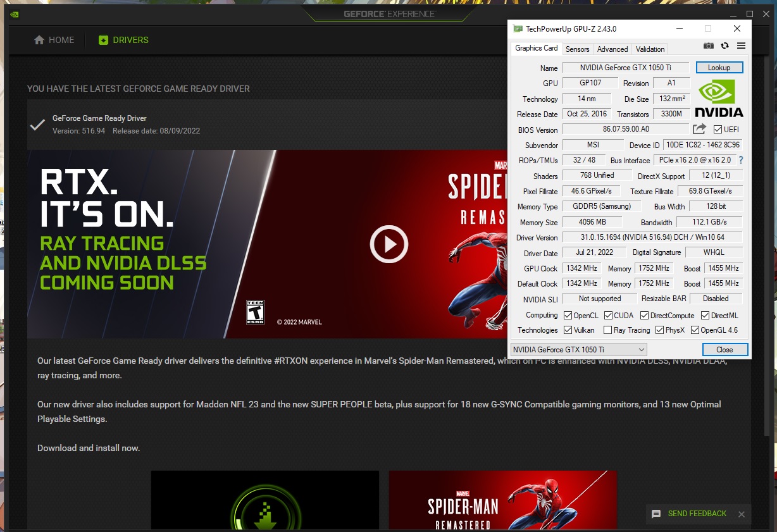
Task: Click the Resizable BAR Disabled value
Action: [716, 299]
